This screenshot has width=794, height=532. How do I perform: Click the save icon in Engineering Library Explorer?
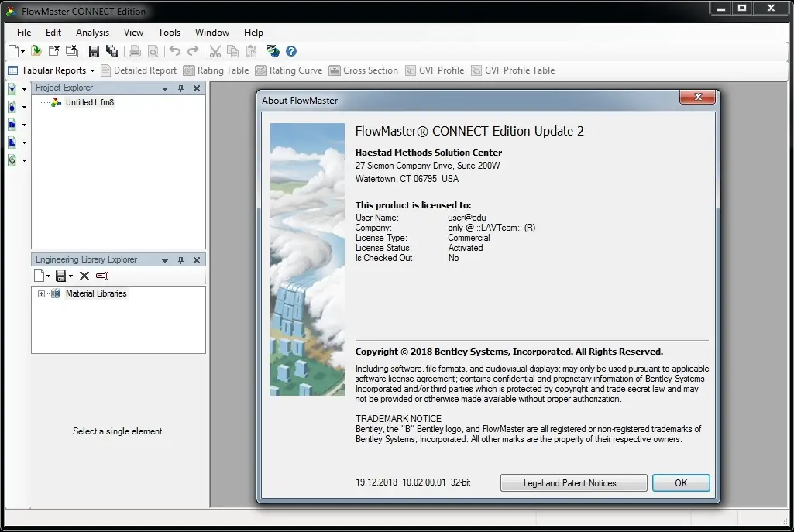(x=60, y=276)
